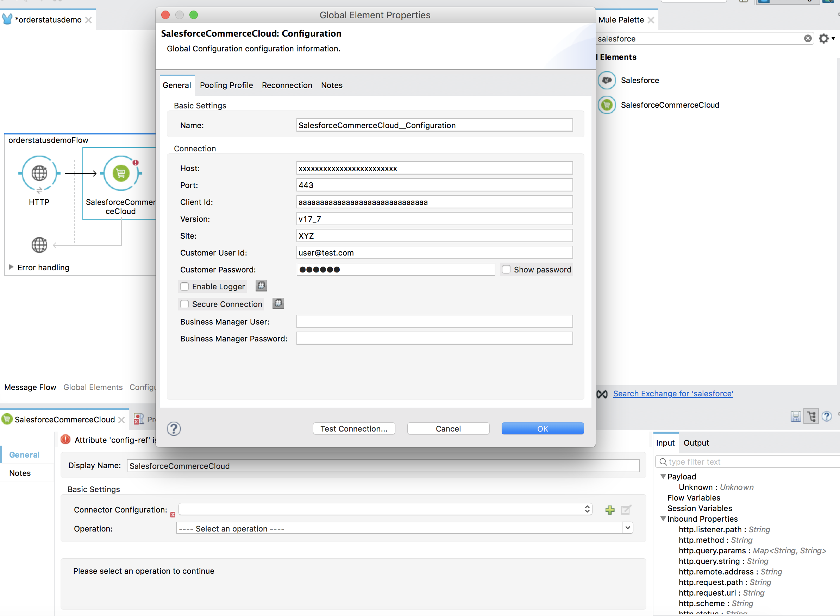The image size is (840, 616).
Task: Select the SalesforceCommerceCloud cart node in flow
Action: 121,173
